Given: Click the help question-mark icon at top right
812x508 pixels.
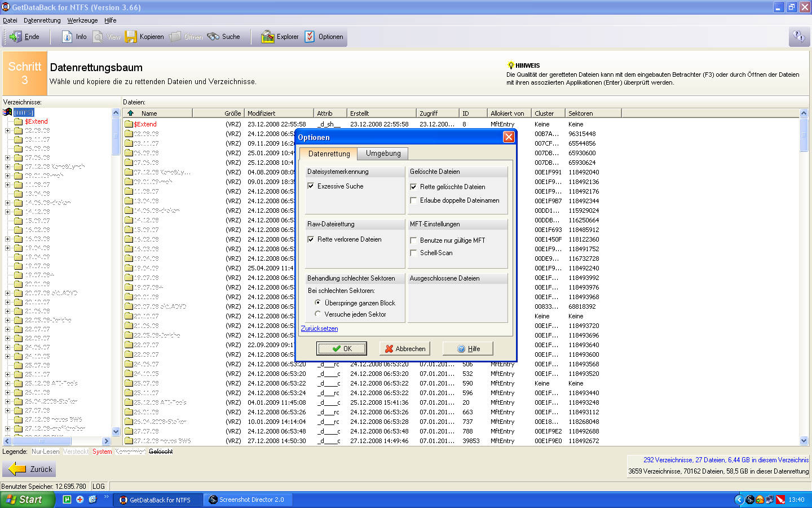Looking at the screenshot, I should 799,37.
